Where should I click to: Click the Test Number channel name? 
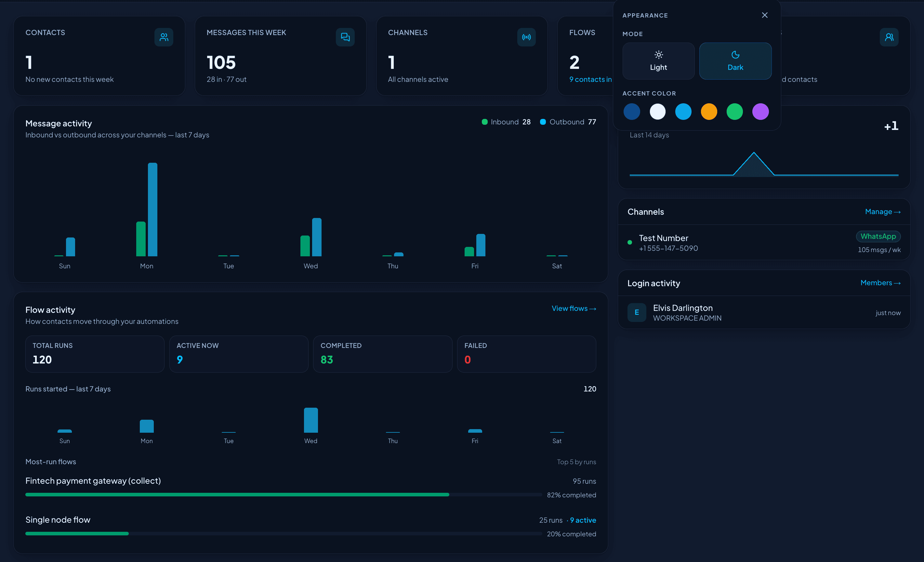coord(663,238)
